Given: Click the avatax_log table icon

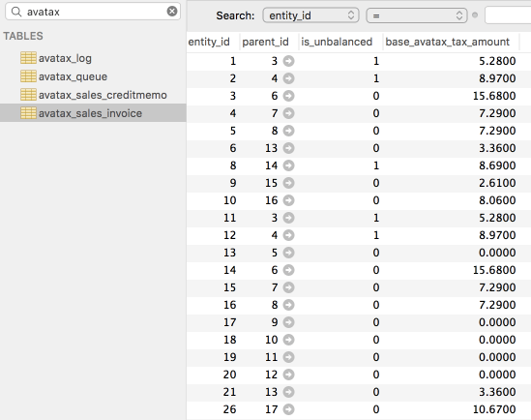Looking at the screenshot, I should coord(28,58).
